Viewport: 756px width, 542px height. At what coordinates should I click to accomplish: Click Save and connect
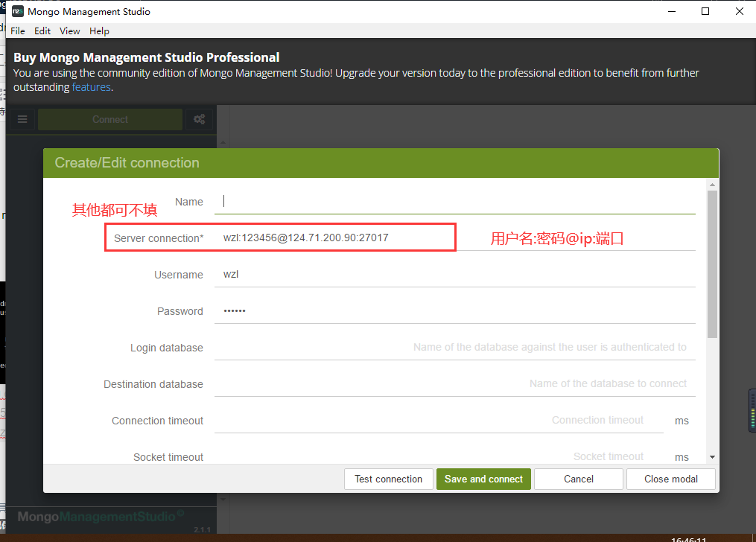[483, 479]
